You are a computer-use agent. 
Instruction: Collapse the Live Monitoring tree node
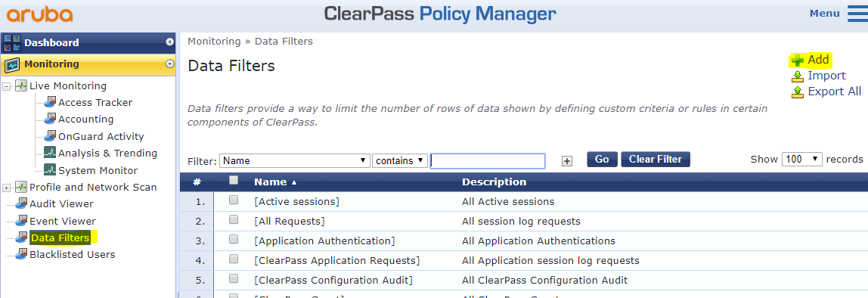pyautogui.click(x=7, y=86)
